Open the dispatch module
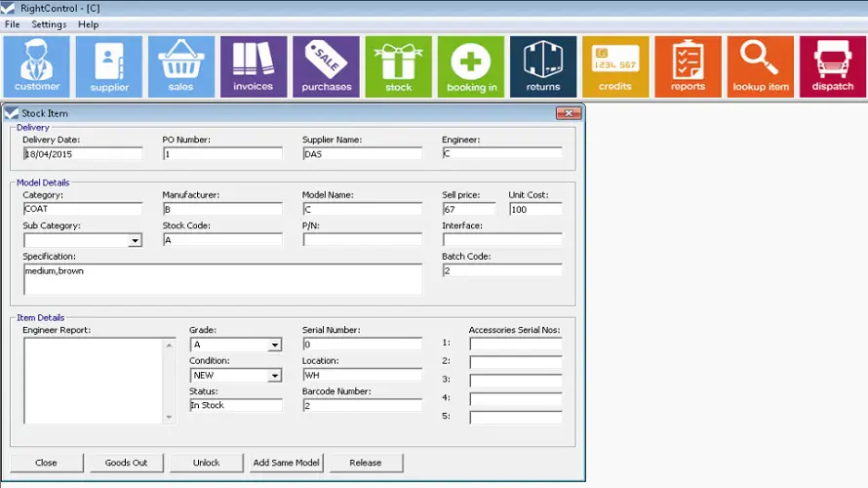The image size is (868, 488). pos(833,66)
